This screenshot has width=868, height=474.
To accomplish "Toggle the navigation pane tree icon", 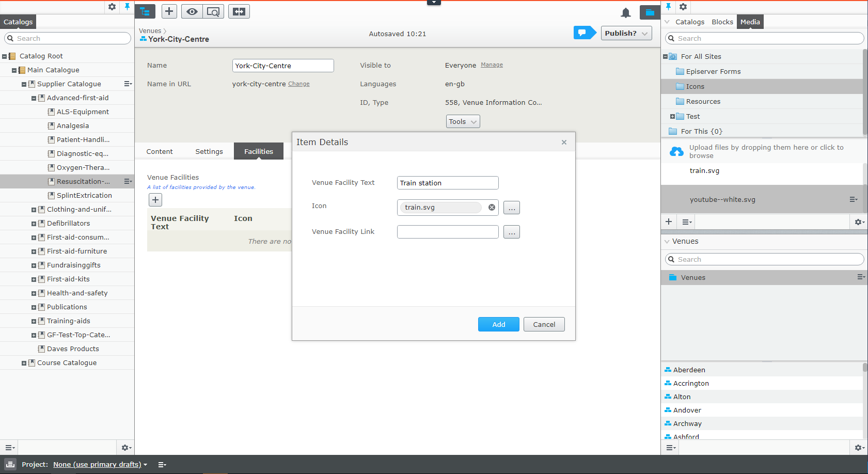I will [x=145, y=11].
